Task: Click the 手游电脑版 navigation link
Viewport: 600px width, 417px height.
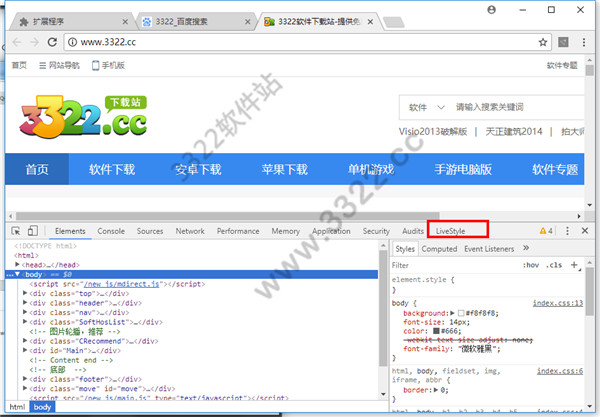Action: 463,169
